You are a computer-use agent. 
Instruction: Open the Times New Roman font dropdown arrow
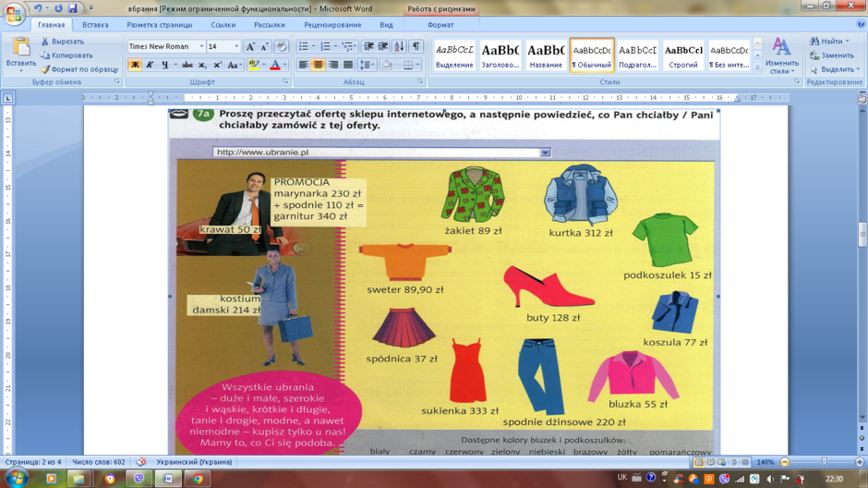coord(201,46)
